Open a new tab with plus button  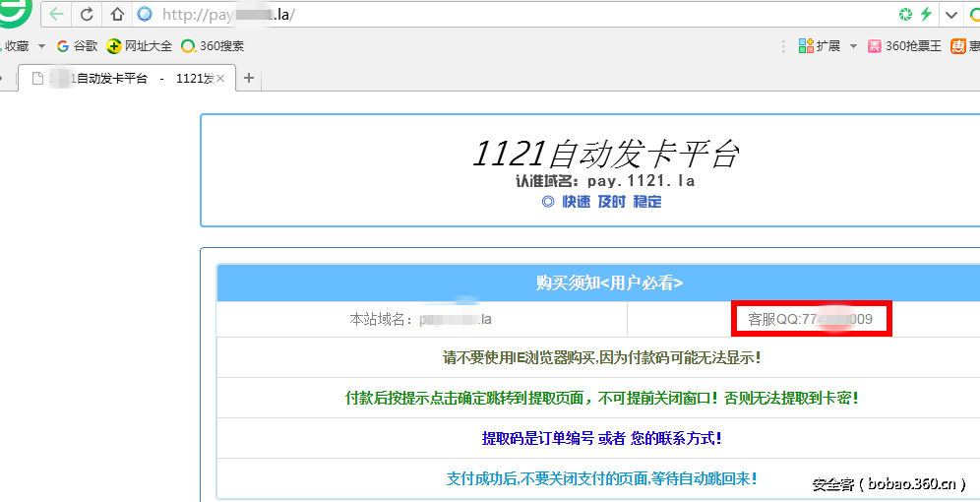tap(249, 78)
